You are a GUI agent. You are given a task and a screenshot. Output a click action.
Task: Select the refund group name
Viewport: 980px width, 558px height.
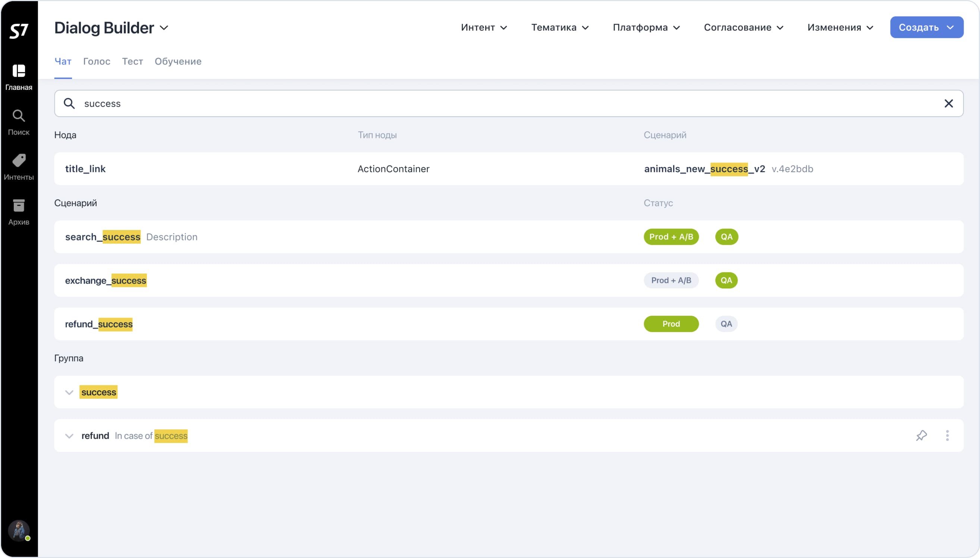95,436
